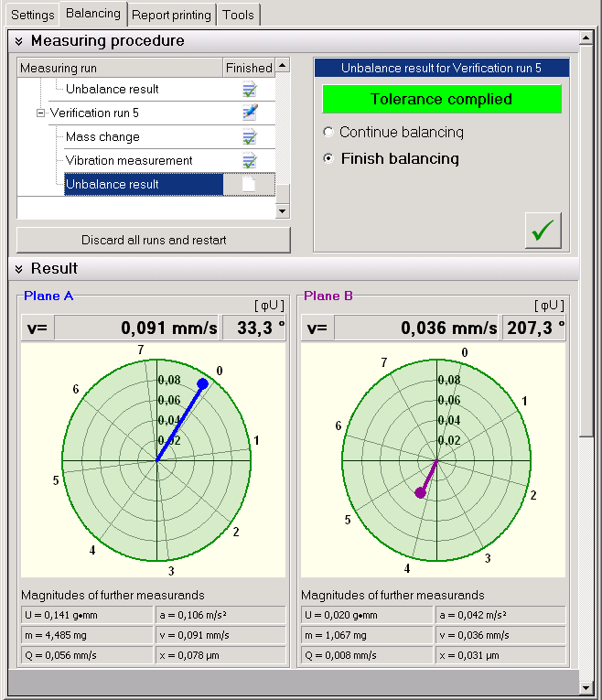This screenshot has height=700, width=602.
Task: Collapse the Result section
Action: (x=17, y=269)
